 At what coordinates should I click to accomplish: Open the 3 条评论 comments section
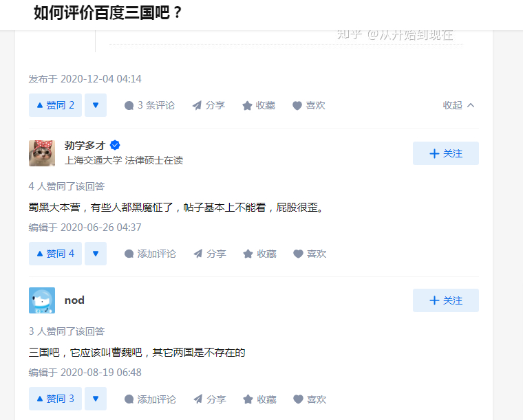(149, 105)
